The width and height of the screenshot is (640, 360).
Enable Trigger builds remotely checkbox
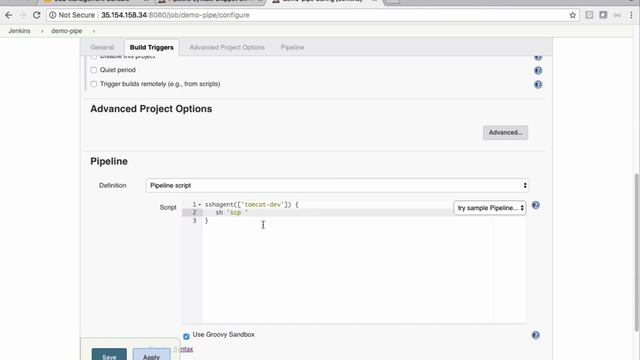point(94,84)
